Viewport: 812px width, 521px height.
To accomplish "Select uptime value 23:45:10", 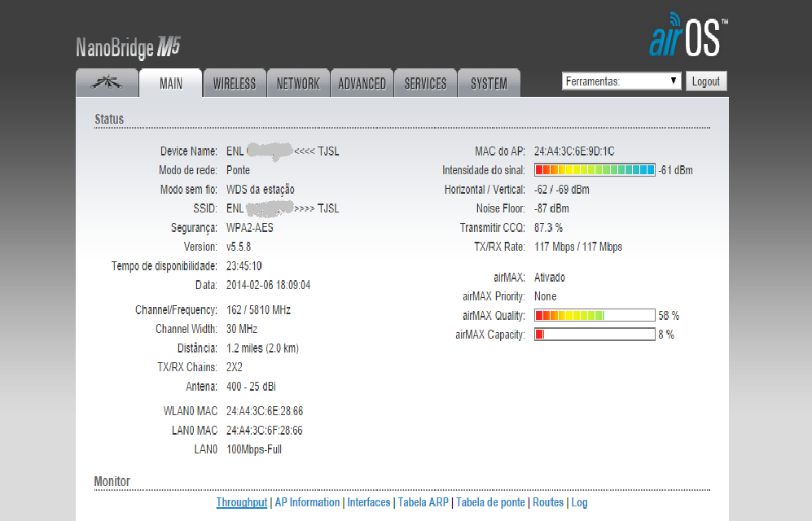I will 244,266.
